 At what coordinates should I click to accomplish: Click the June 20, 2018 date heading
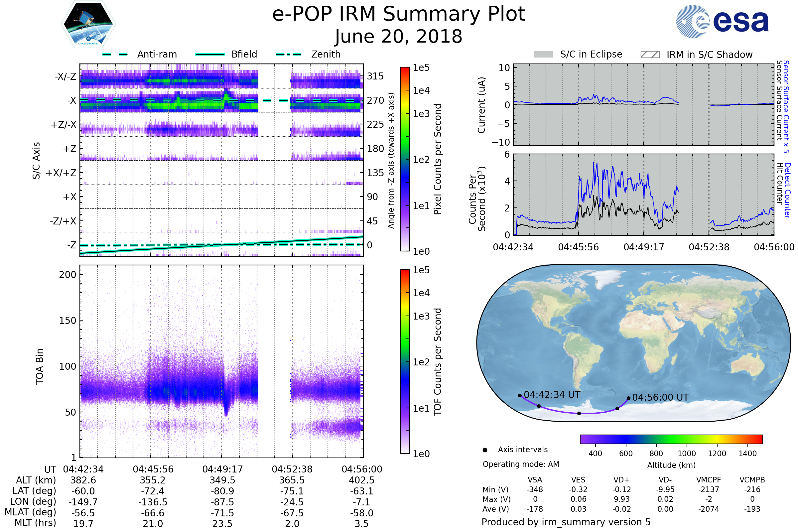(399, 37)
